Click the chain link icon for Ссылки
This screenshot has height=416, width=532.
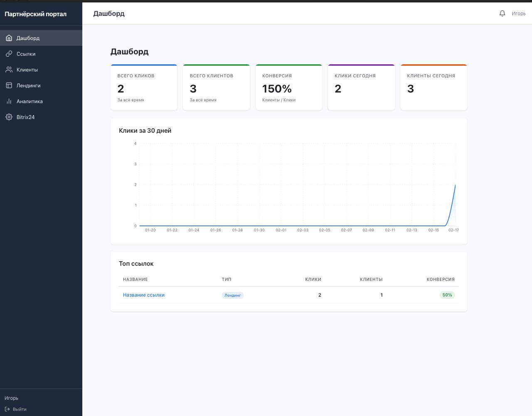coord(9,54)
